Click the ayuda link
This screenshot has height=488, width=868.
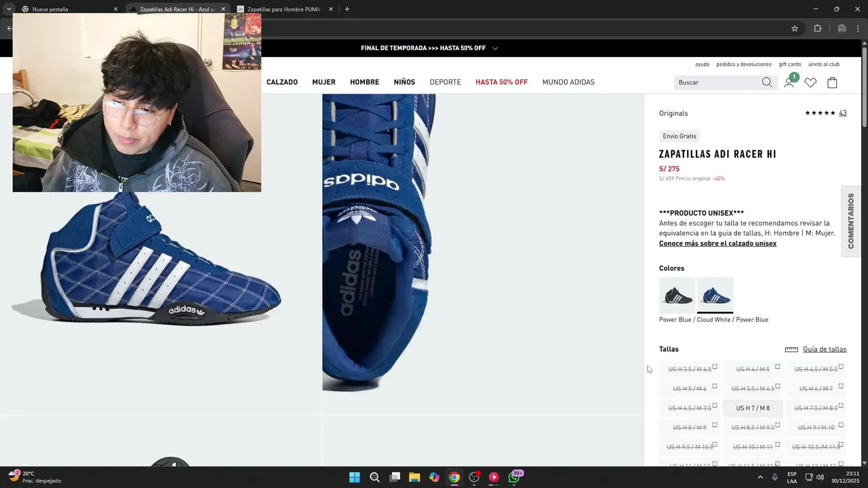coord(702,64)
